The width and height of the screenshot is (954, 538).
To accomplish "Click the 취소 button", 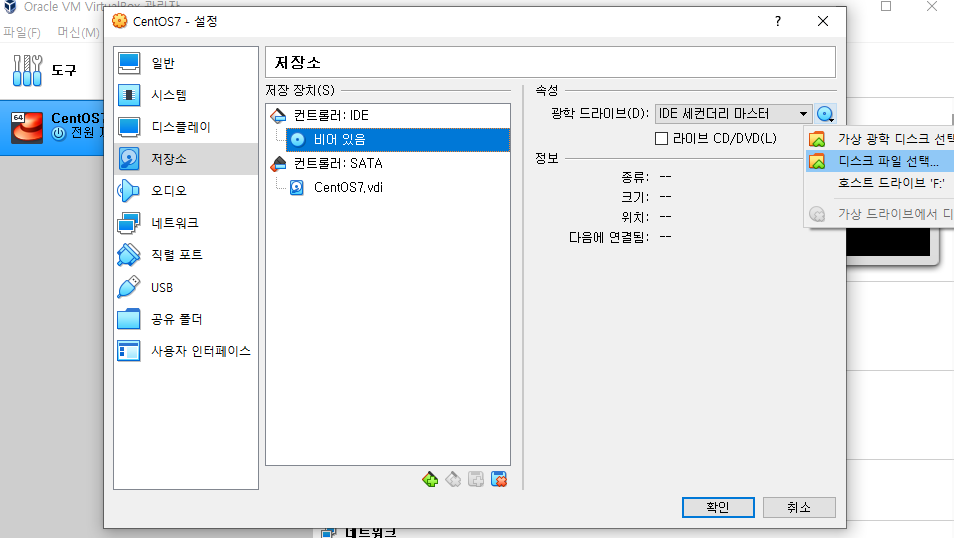I will [x=799, y=508].
